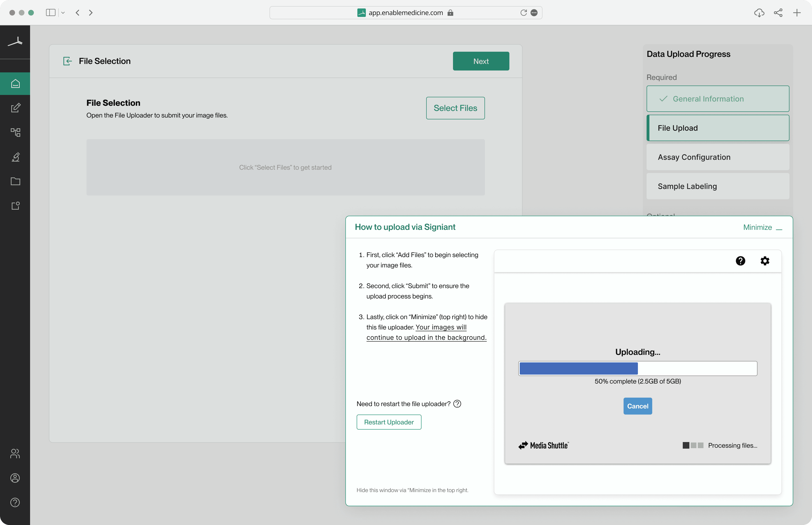
Task: Open the home icon in sidebar
Action: click(x=15, y=83)
